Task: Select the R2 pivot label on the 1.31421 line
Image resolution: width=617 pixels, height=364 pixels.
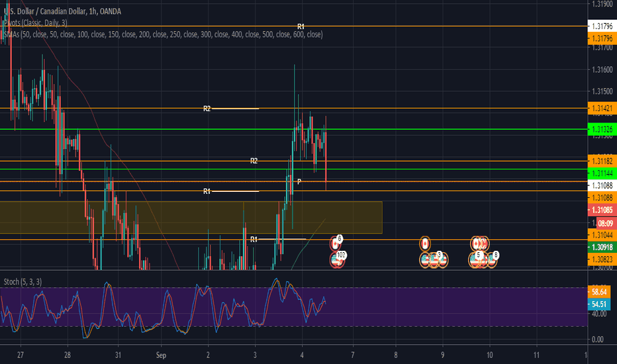Action: (207, 109)
